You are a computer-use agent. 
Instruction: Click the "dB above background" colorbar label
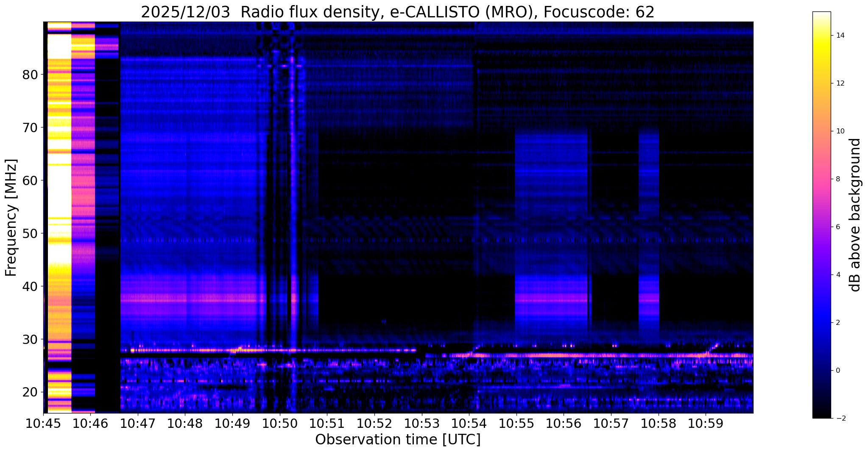856,215
